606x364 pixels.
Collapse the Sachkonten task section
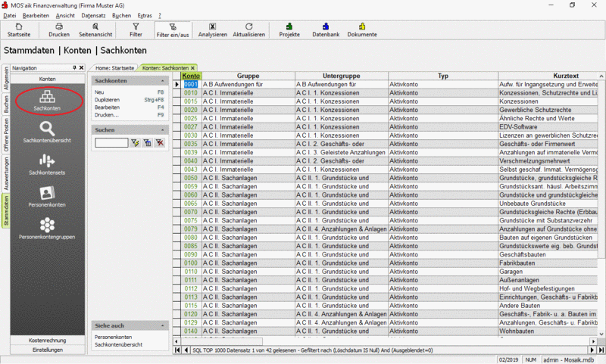click(162, 81)
